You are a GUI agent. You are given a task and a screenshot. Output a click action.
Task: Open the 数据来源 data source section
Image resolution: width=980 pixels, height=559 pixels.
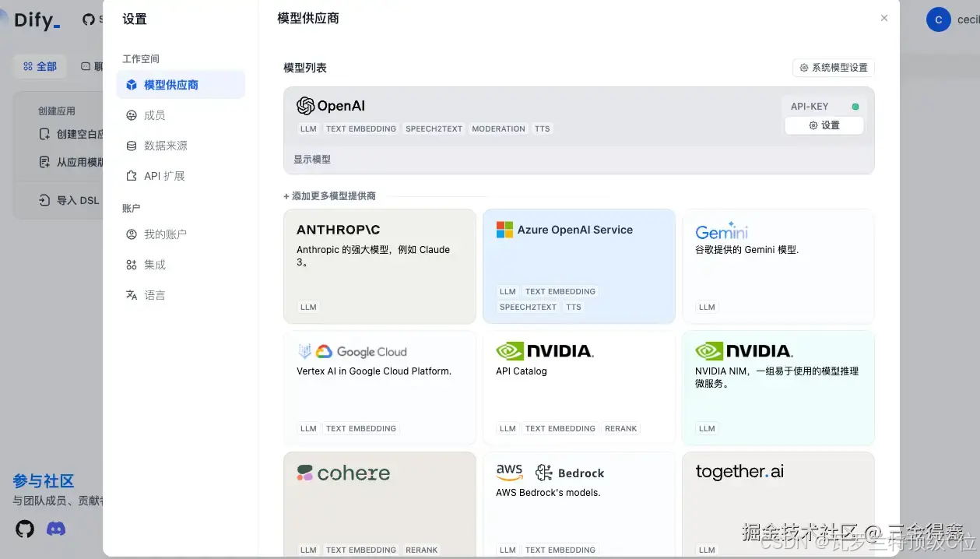181,146
